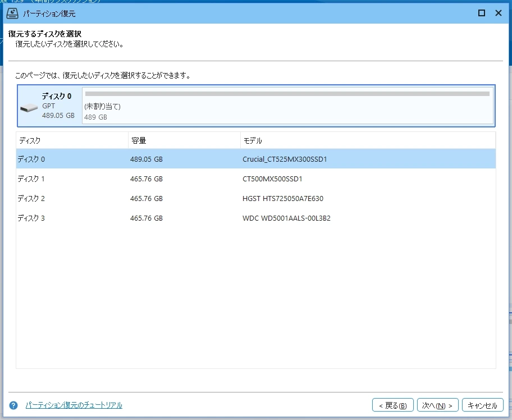
Task: Click WDC WD5001AALS-00L3B2 model cell
Action: pyautogui.click(x=286, y=218)
